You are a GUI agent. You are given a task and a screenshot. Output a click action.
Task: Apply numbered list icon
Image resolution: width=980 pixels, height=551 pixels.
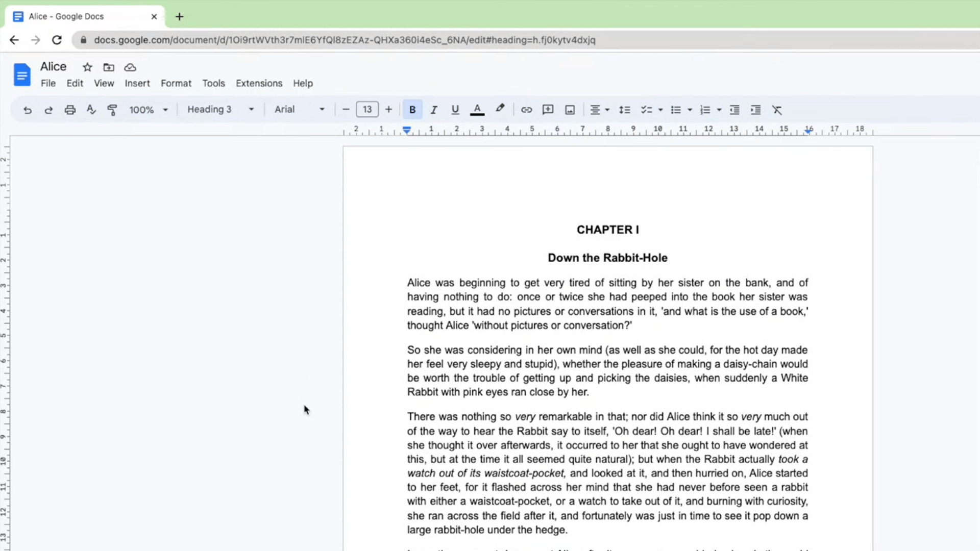(x=705, y=110)
